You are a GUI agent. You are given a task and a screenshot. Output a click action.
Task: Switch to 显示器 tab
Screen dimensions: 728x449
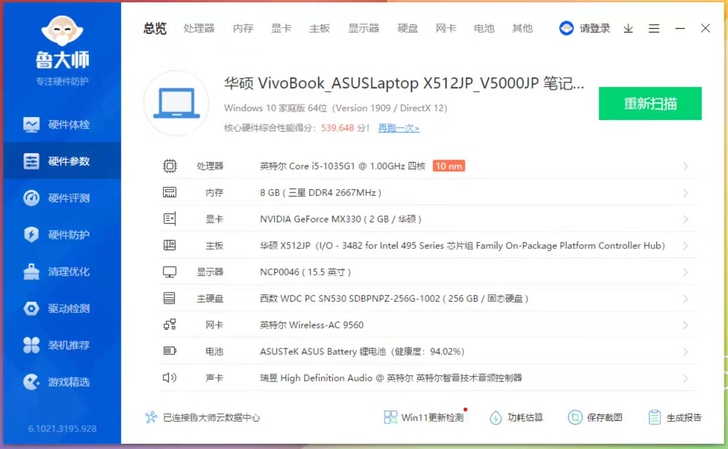[364, 28]
